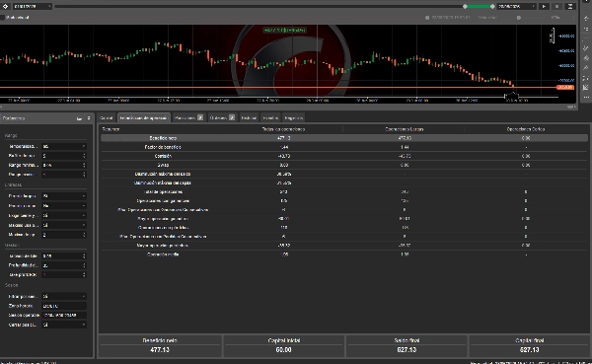The image size is (592, 364).
Task: Click the Sesión operativa input field
Action: 64,316
